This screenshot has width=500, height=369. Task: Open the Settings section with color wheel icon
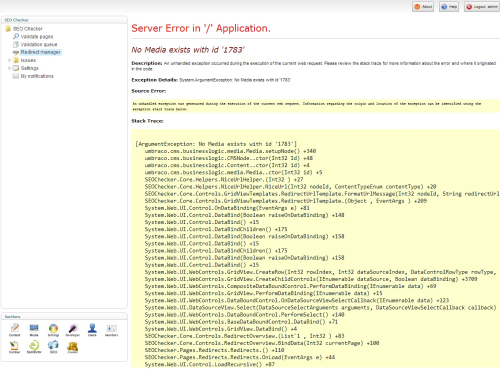53,330
